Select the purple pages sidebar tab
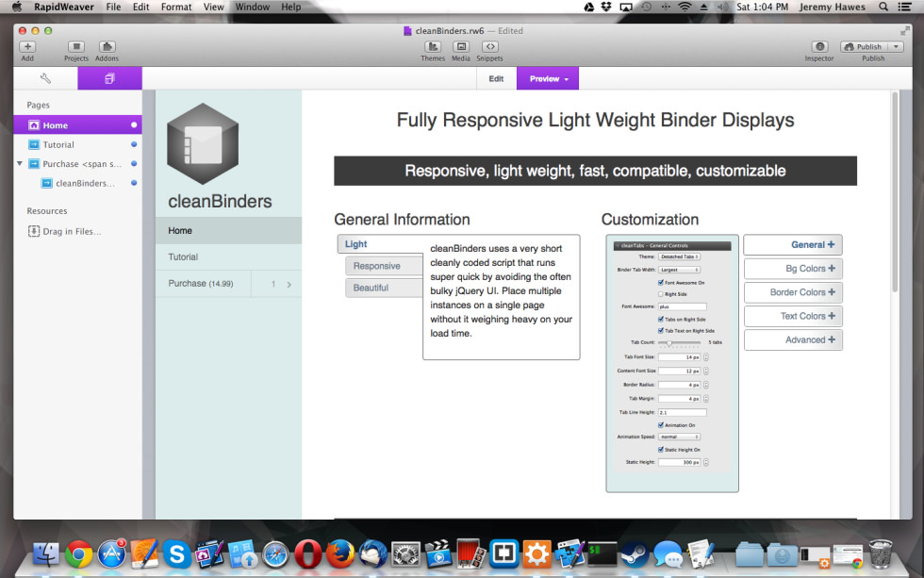The height and width of the screenshot is (578, 924). coord(109,78)
